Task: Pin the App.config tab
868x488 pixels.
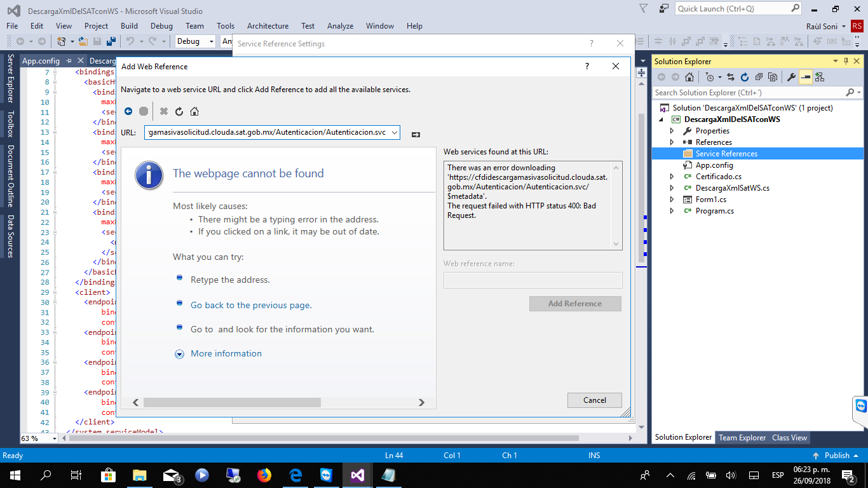Action: [69, 61]
